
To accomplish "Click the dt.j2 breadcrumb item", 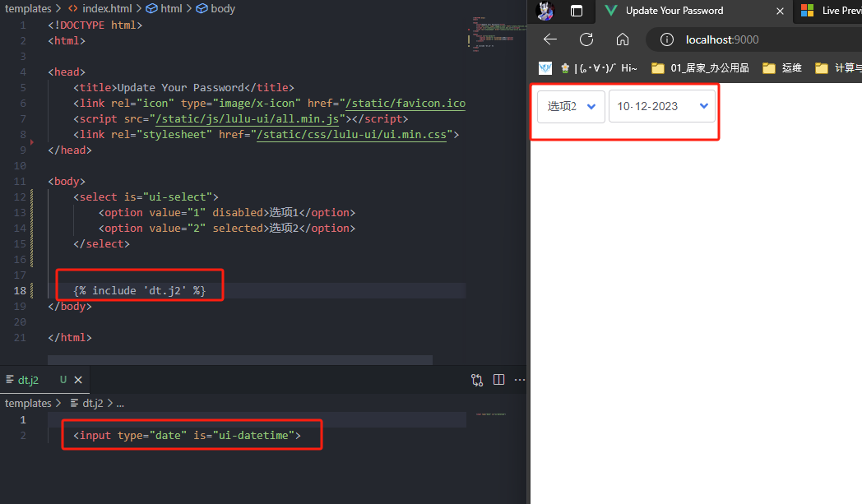I will pos(87,404).
